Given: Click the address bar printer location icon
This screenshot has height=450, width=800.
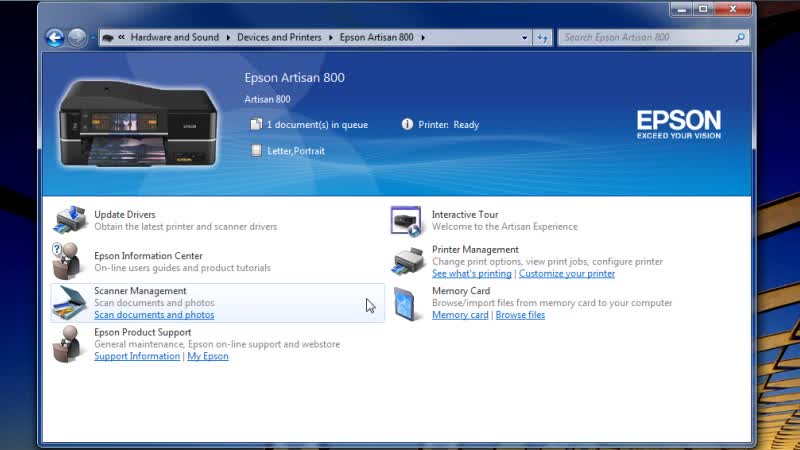Looking at the screenshot, I should click(x=108, y=37).
